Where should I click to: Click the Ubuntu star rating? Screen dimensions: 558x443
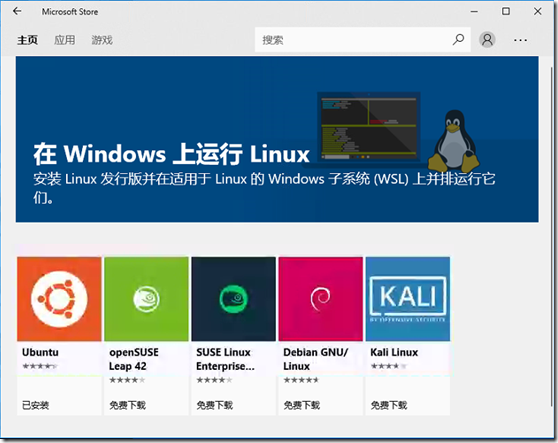pos(40,366)
